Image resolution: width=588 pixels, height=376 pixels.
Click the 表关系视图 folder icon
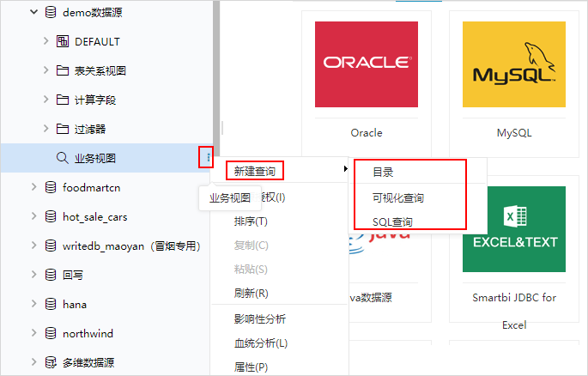(x=63, y=70)
